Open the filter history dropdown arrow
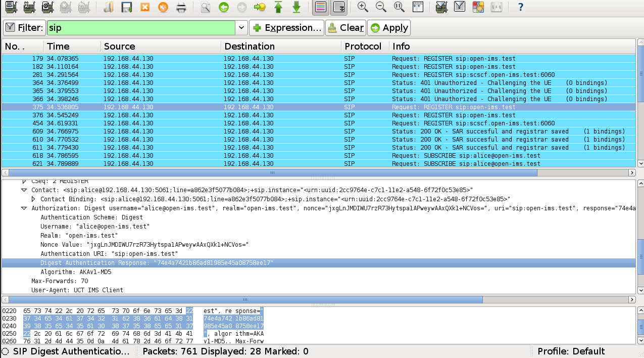 coord(241,28)
